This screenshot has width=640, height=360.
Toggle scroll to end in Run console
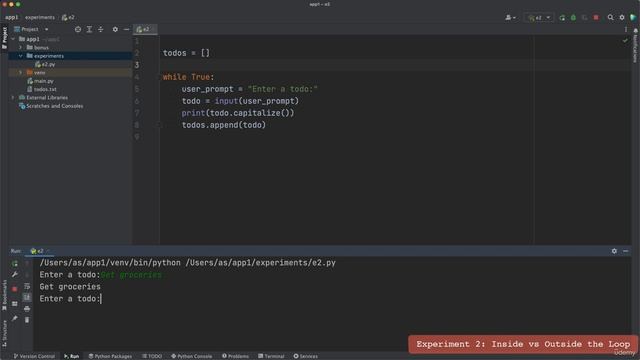tap(27, 297)
